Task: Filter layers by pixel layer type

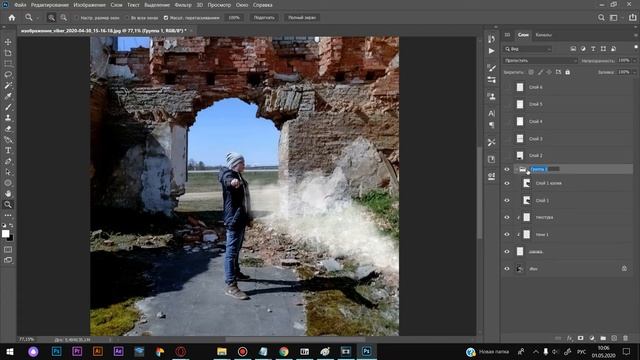Action: 573,49
